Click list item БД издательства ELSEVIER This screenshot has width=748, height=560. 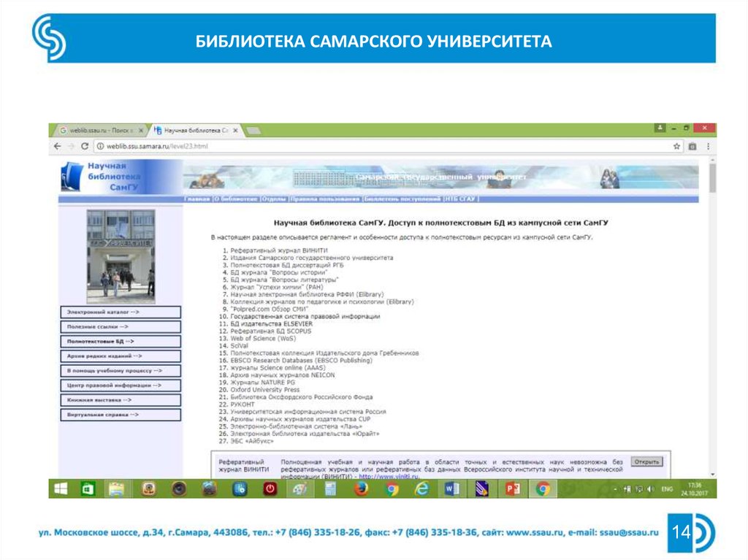coord(271,324)
